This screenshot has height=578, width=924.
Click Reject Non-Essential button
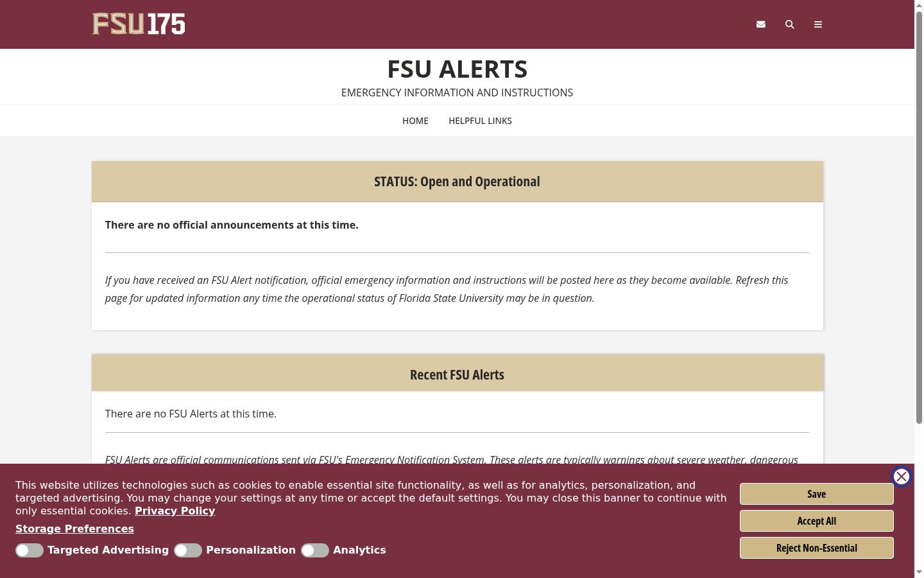pyautogui.click(x=817, y=548)
